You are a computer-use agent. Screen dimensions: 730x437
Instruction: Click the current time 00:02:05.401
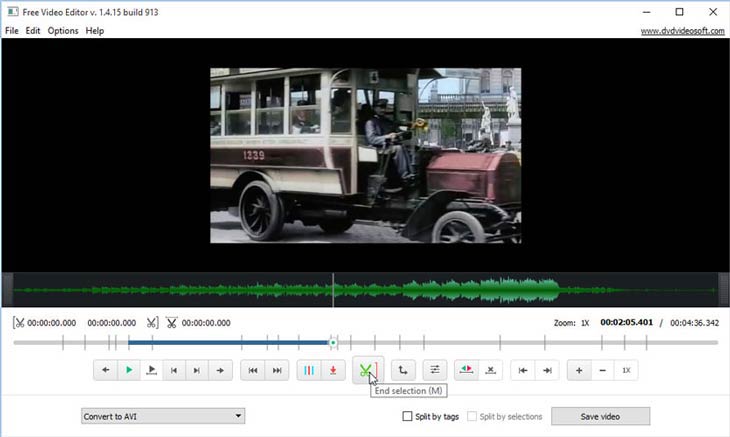626,323
